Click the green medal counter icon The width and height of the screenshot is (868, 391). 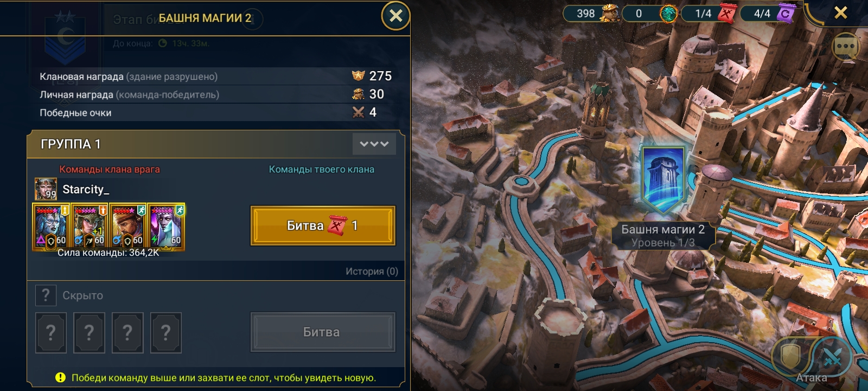click(x=668, y=13)
